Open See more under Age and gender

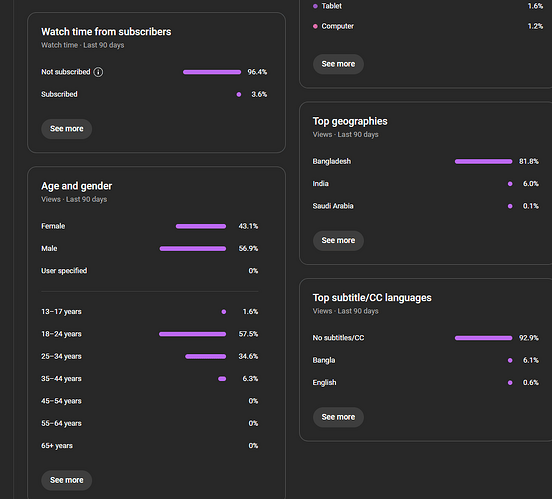[67, 480]
